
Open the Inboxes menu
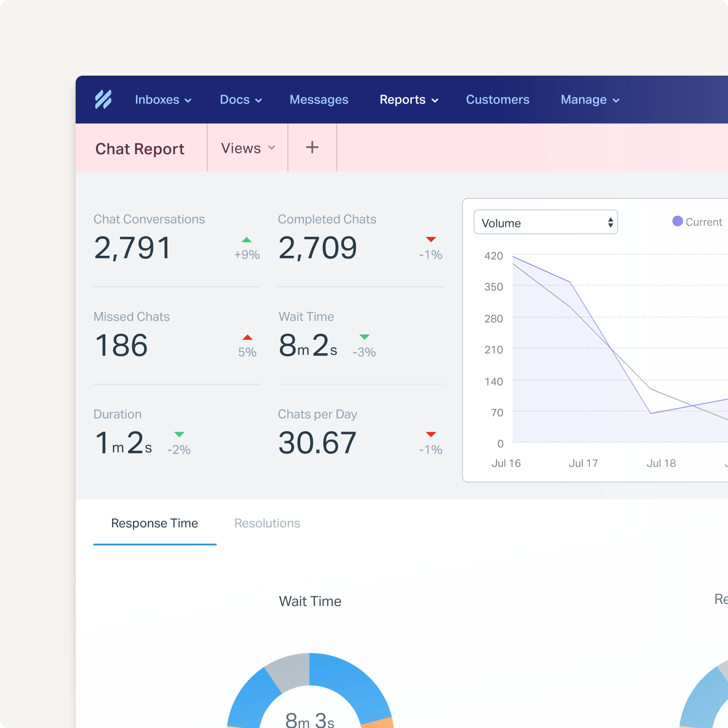[163, 100]
